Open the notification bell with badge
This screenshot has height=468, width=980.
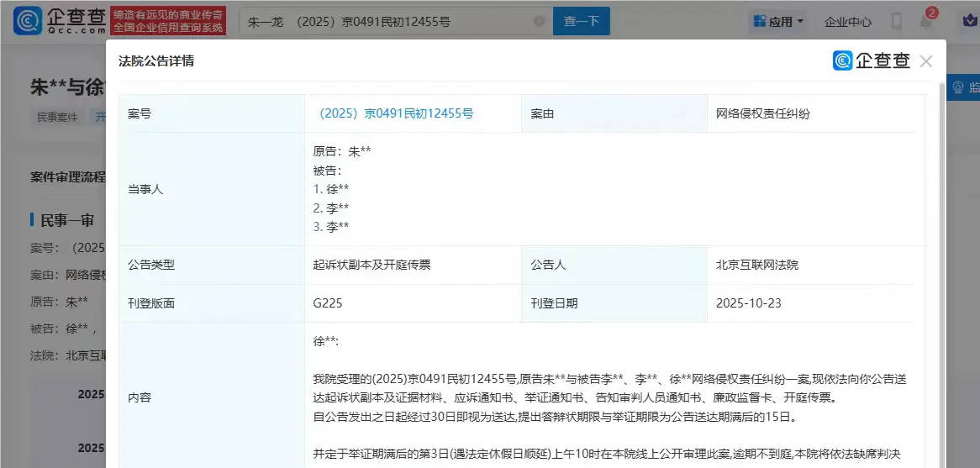coord(925,22)
